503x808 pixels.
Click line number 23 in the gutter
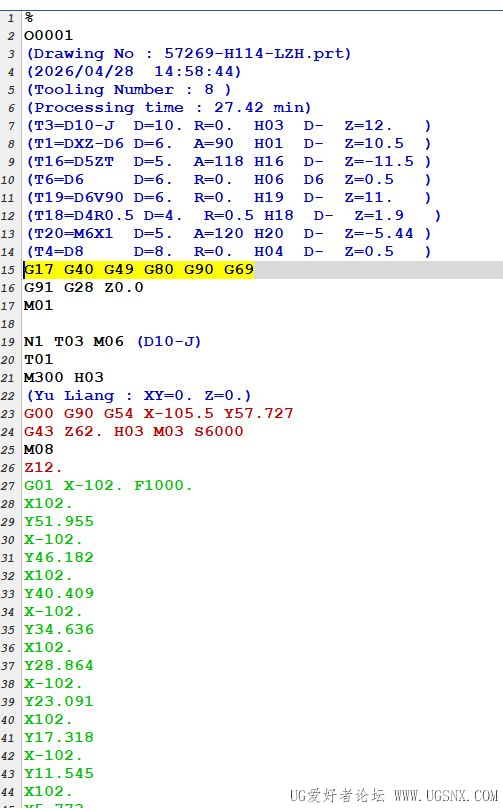coord(8,414)
